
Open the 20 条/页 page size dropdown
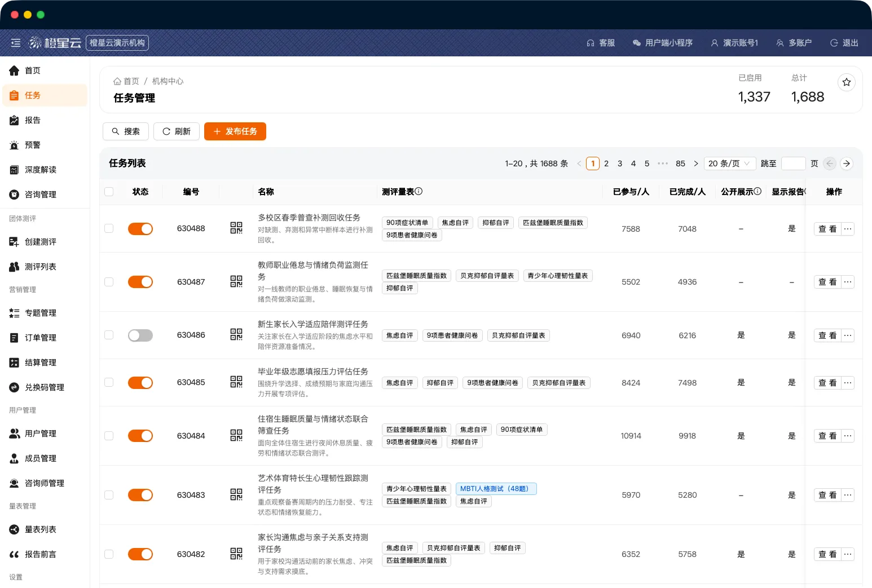729,163
